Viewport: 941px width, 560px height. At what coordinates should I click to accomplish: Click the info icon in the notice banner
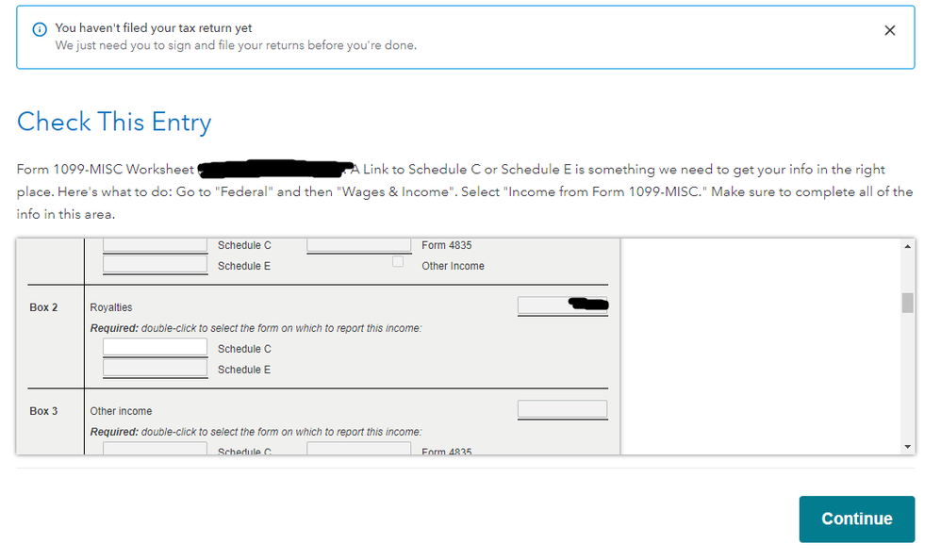coord(40,29)
